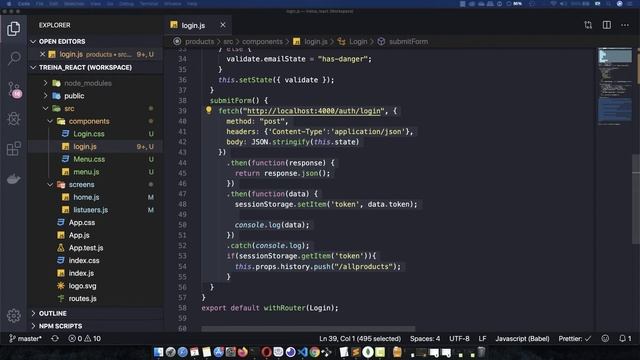Click the Open Changes compare icon
This screenshot has width=640, height=360.
click(588, 25)
